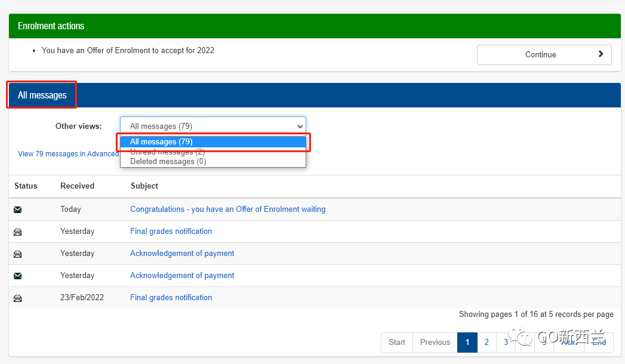Open View 79 messages in Advanced link

68,154
